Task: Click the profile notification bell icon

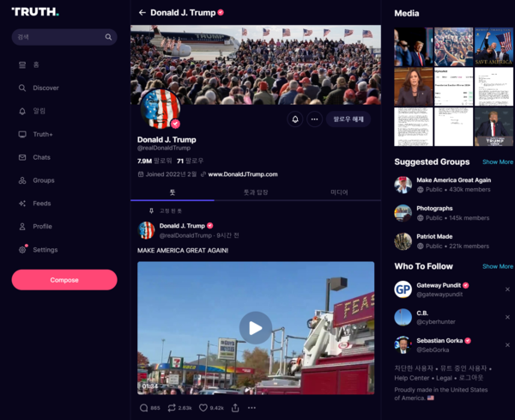Action: point(295,119)
